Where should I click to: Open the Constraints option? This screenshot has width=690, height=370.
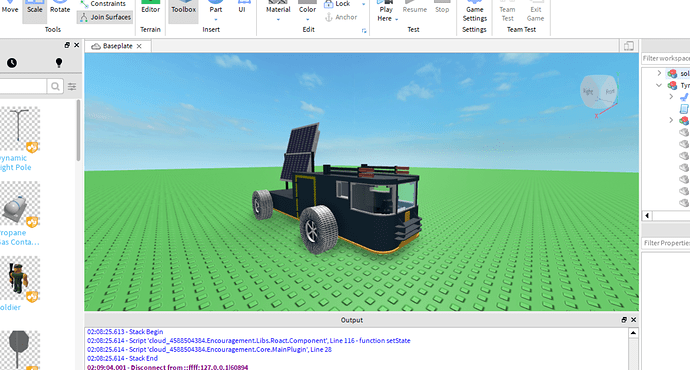click(x=103, y=4)
